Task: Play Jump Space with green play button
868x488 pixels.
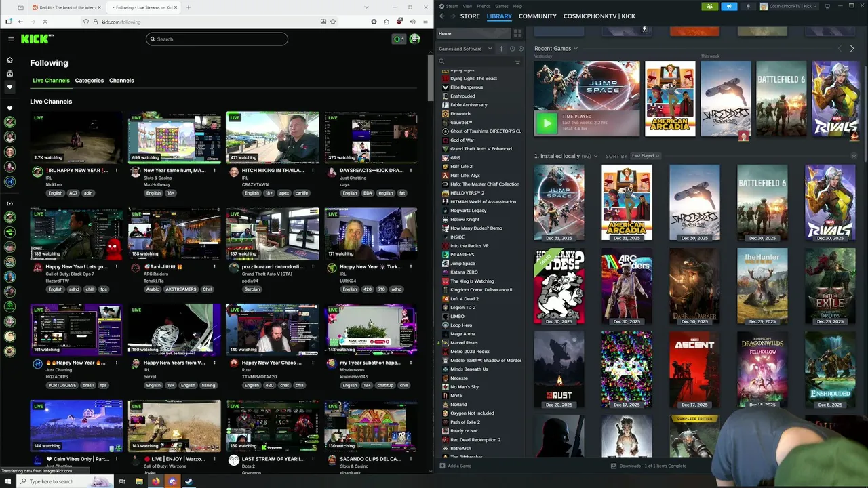Action: (546, 123)
